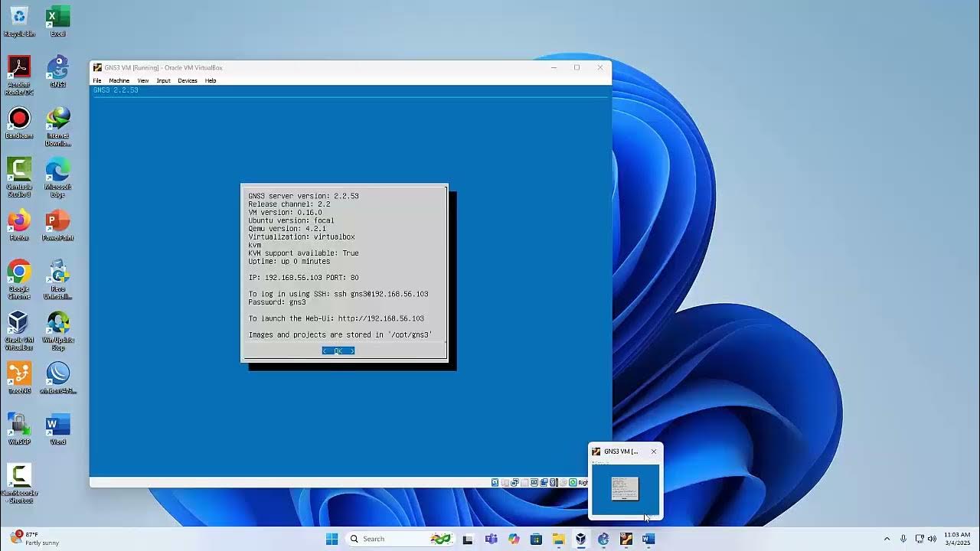980x551 pixels.
Task: Expand the hidden system tray icons chevron
Action: click(887, 539)
